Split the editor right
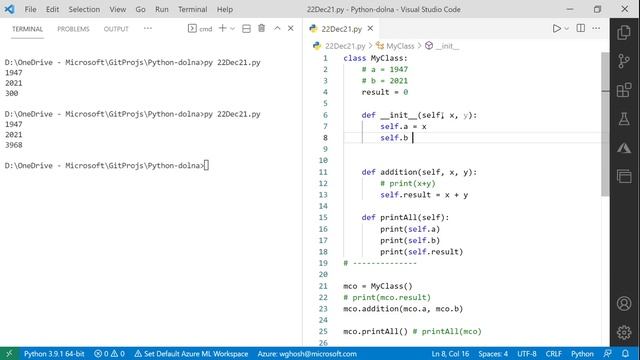Screen dimensions: 640x360 point(580,28)
